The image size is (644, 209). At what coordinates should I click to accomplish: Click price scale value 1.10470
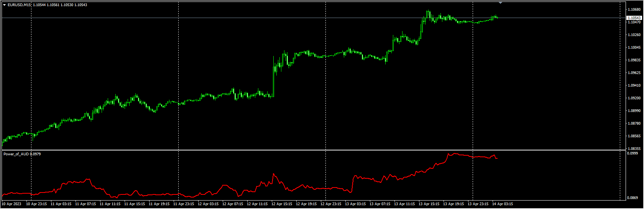pyautogui.click(x=634, y=22)
